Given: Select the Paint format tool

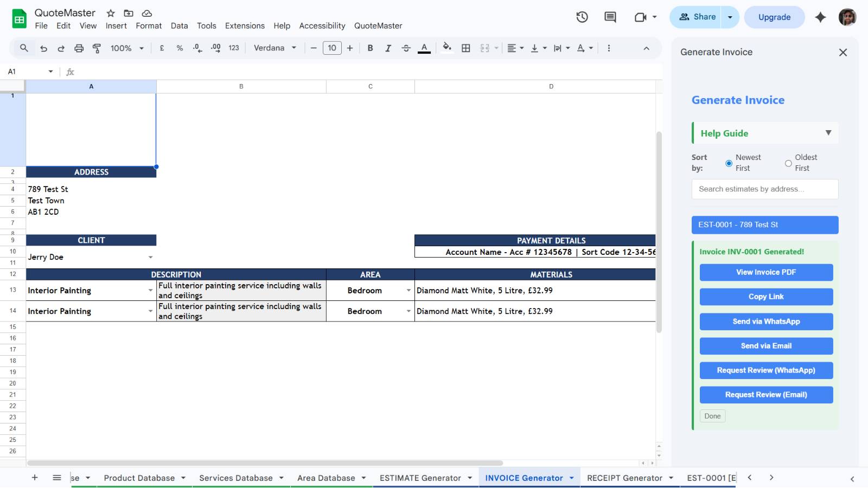Looking at the screenshot, I should [96, 48].
